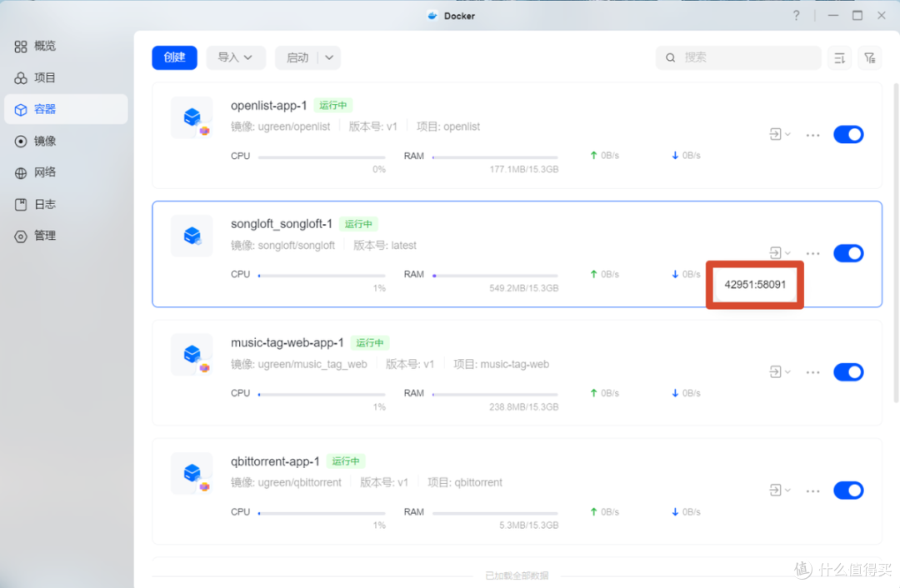Click the 版本号: latest label
Screen dimensions: 900x588
coord(384,246)
